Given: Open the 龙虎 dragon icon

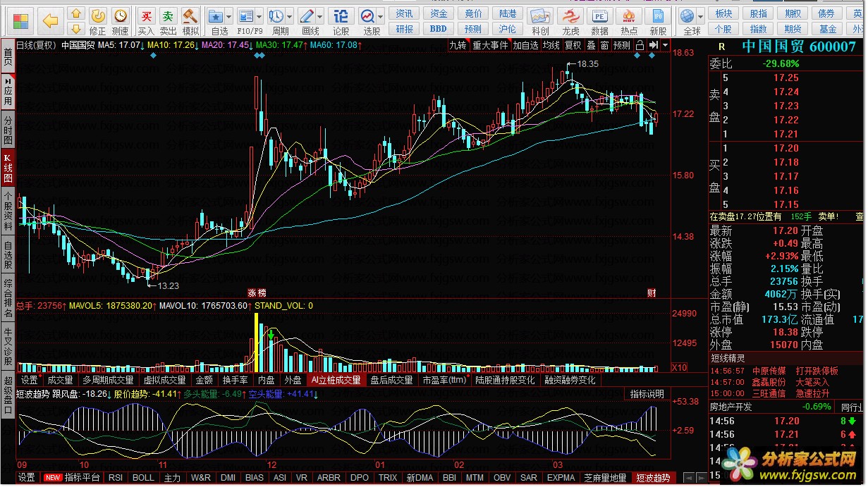Looking at the screenshot, I should [570, 16].
